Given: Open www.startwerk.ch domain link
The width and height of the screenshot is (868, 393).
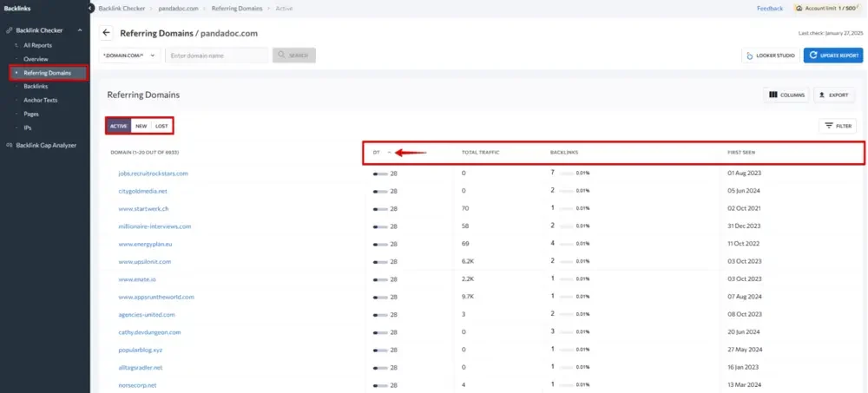Looking at the screenshot, I should coord(143,209).
